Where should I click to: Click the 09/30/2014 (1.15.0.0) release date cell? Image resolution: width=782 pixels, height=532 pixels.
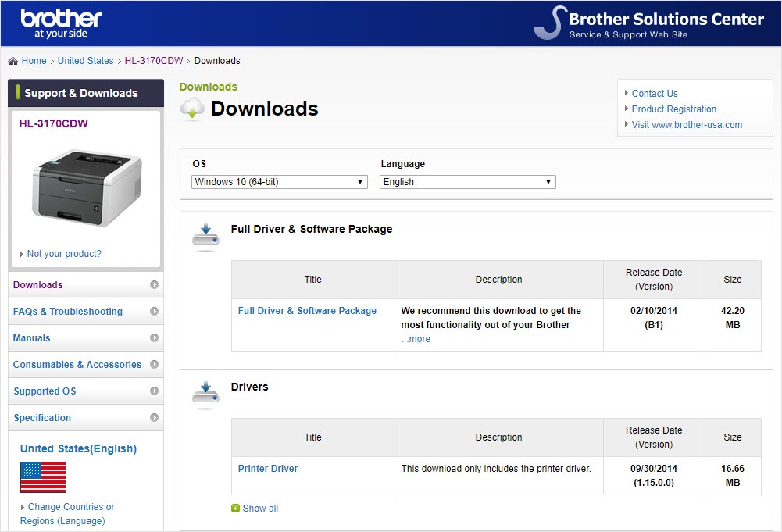pyautogui.click(x=654, y=476)
